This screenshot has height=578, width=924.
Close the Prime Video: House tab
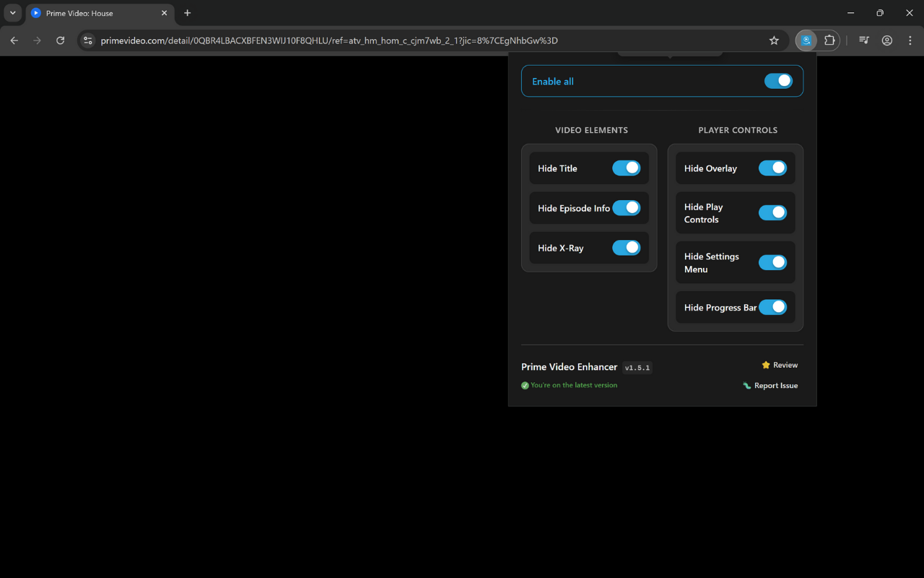(164, 13)
